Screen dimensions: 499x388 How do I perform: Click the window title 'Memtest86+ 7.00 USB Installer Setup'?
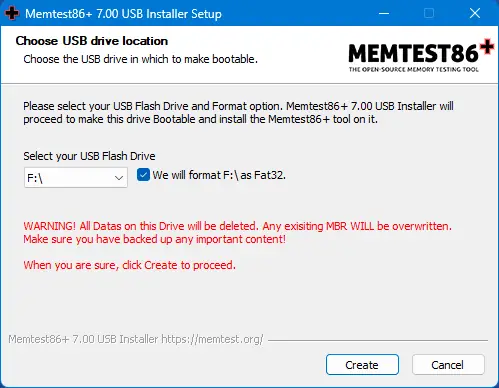[123, 14]
